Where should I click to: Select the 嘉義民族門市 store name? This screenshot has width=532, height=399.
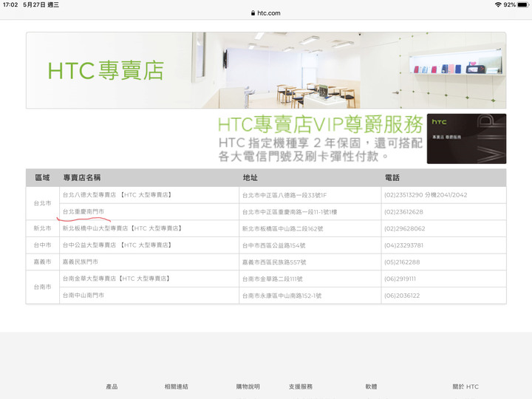coord(81,262)
